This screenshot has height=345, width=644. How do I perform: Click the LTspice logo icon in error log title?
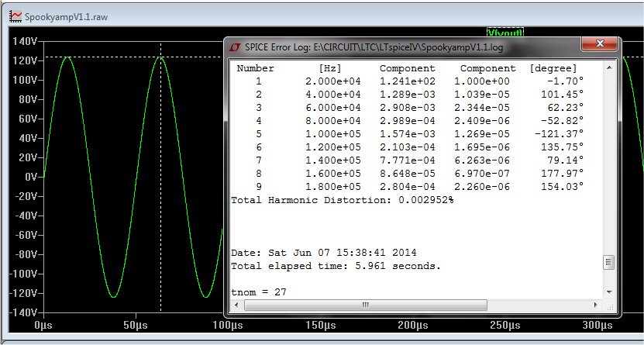point(235,47)
